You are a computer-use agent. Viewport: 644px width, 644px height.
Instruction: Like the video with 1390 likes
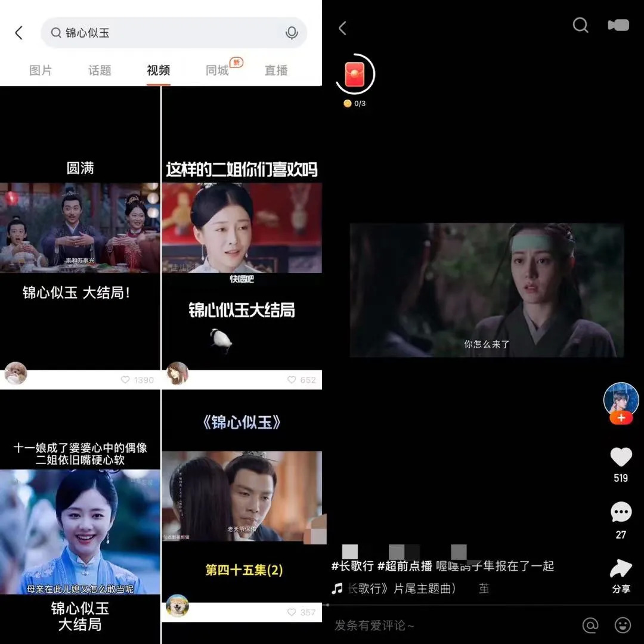pyautogui.click(x=125, y=380)
